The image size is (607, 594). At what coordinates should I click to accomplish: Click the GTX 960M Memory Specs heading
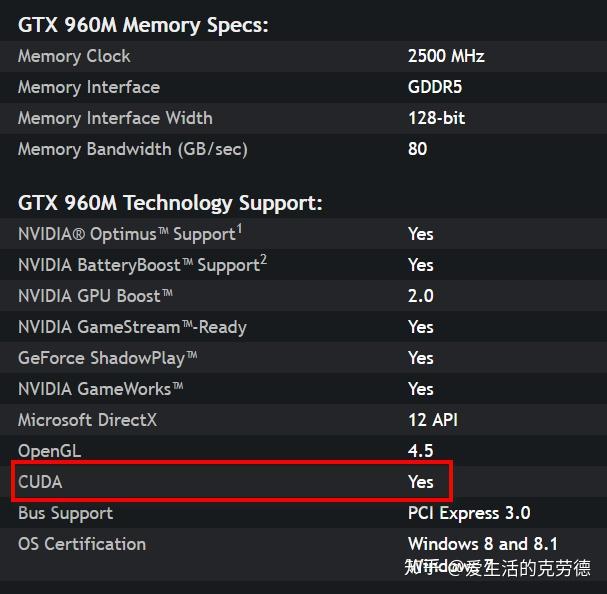click(143, 25)
